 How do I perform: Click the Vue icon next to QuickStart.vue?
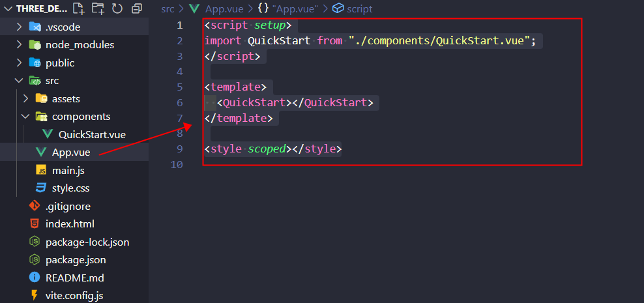coord(48,134)
